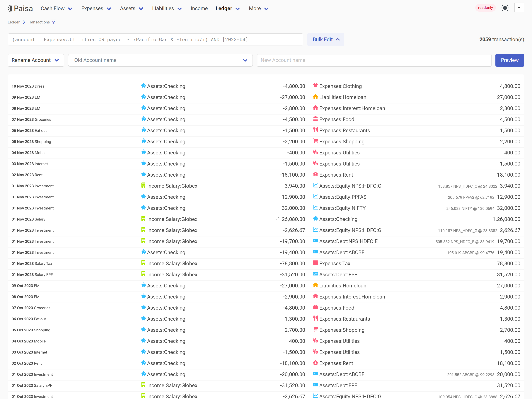This screenshot has width=532, height=399.
Task: Click the building icon on 01 Nov Salary row
Action: click(x=143, y=219)
